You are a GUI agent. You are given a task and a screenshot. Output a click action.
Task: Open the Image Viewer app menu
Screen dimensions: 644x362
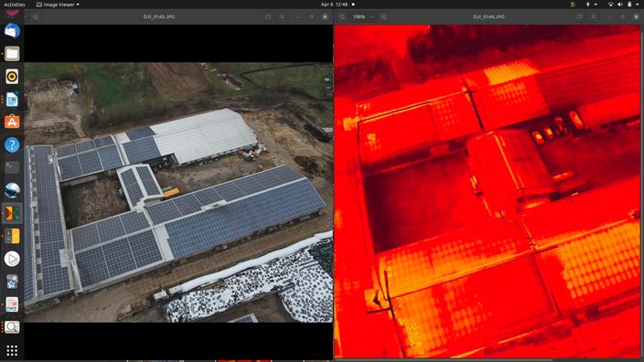58,5
